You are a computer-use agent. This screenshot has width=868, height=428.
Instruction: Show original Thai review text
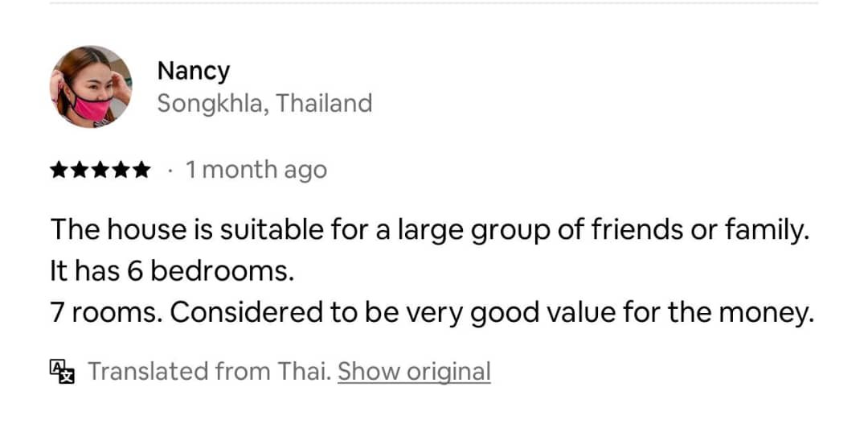coord(414,371)
